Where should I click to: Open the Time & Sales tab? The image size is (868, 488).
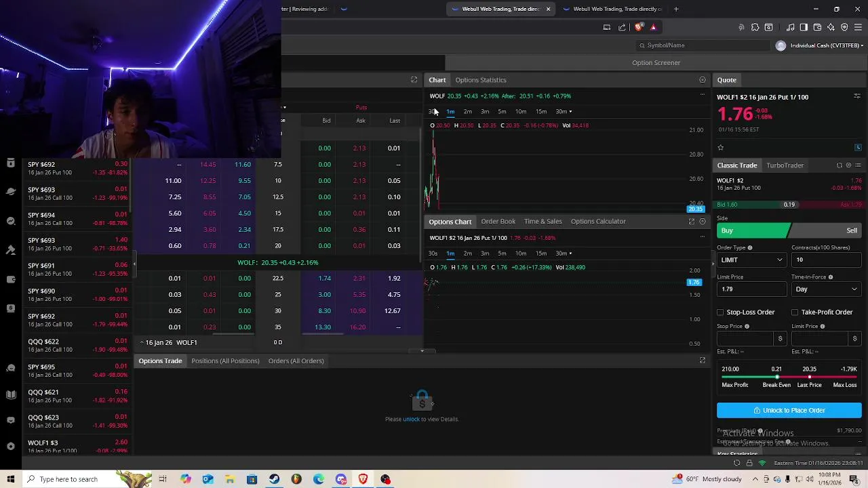tap(542, 221)
